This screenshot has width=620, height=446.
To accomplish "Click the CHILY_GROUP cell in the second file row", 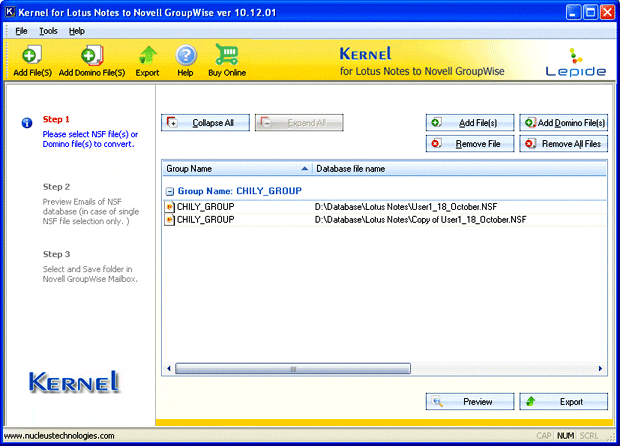I will point(206,220).
